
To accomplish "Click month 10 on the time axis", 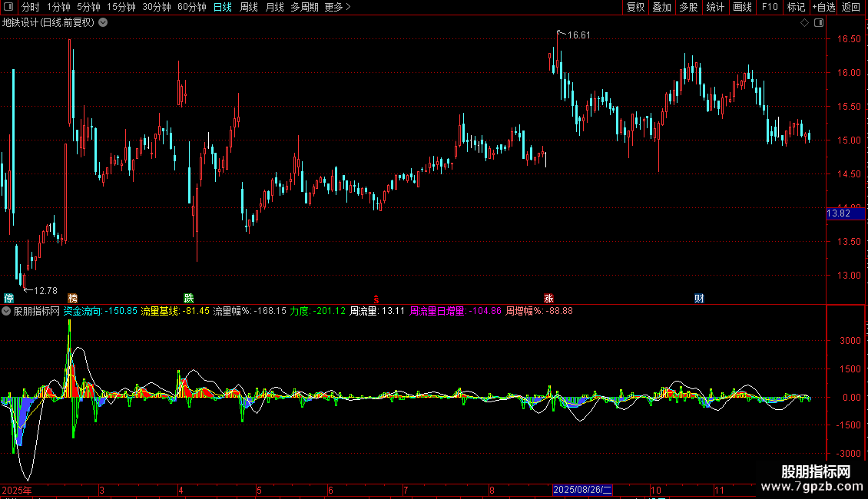I will click(655, 490).
